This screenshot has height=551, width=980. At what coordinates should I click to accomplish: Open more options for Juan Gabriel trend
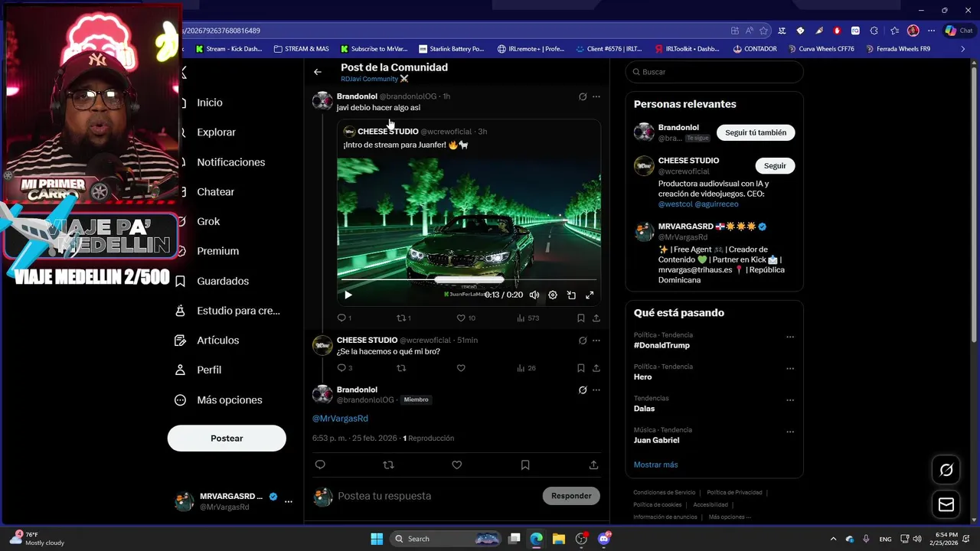(x=790, y=432)
